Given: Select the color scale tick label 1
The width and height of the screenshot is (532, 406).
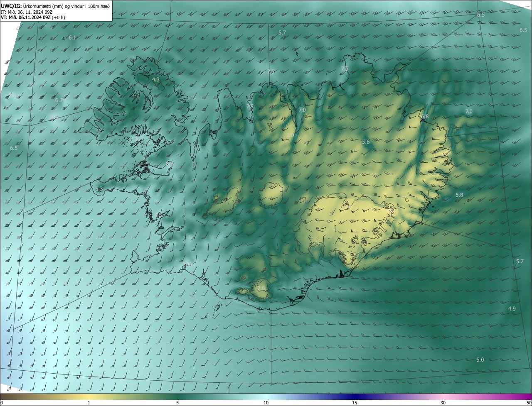Looking at the screenshot, I should (89, 403).
